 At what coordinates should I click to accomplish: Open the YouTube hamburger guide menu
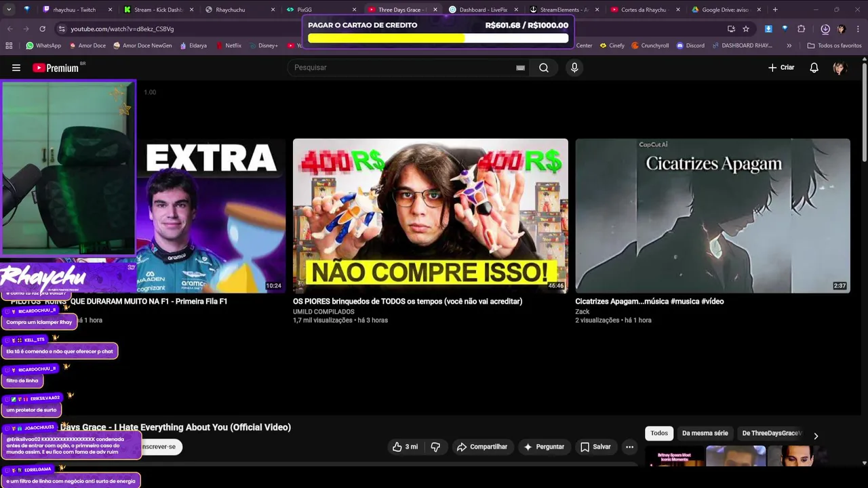pyautogui.click(x=16, y=68)
